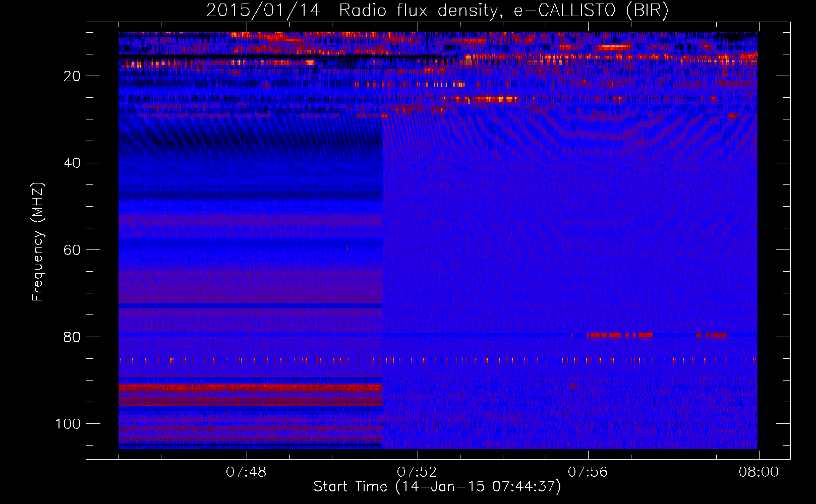This screenshot has height=504, width=816.
Task: Click the dark horizontal band near 47 MHz
Action: 251,196
